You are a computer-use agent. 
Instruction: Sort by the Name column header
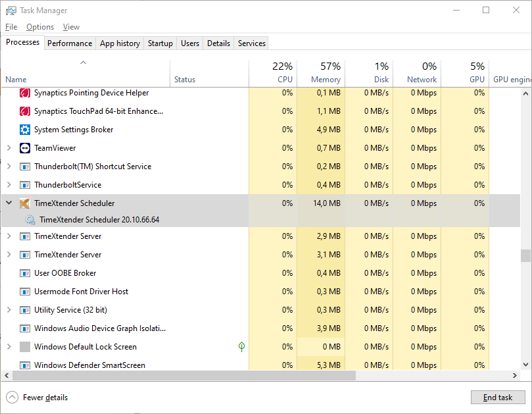(x=85, y=73)
